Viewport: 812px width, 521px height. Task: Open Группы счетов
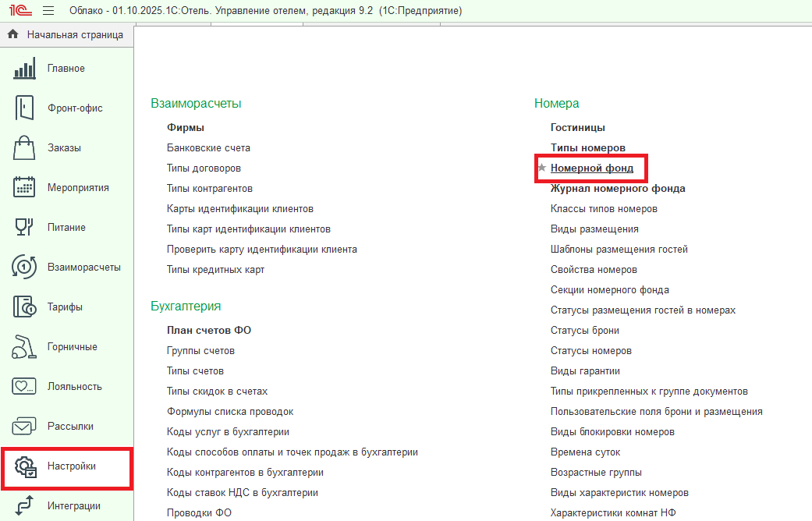(200, 351)
